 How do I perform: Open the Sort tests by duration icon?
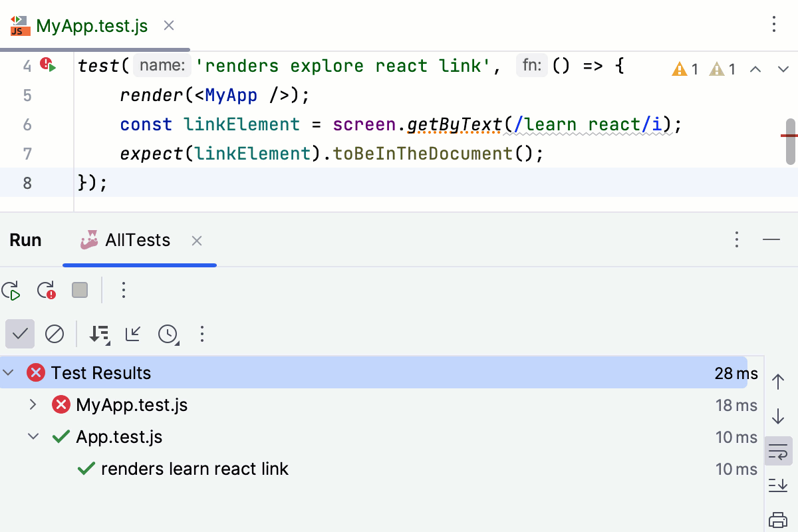(x=99, y=334)
